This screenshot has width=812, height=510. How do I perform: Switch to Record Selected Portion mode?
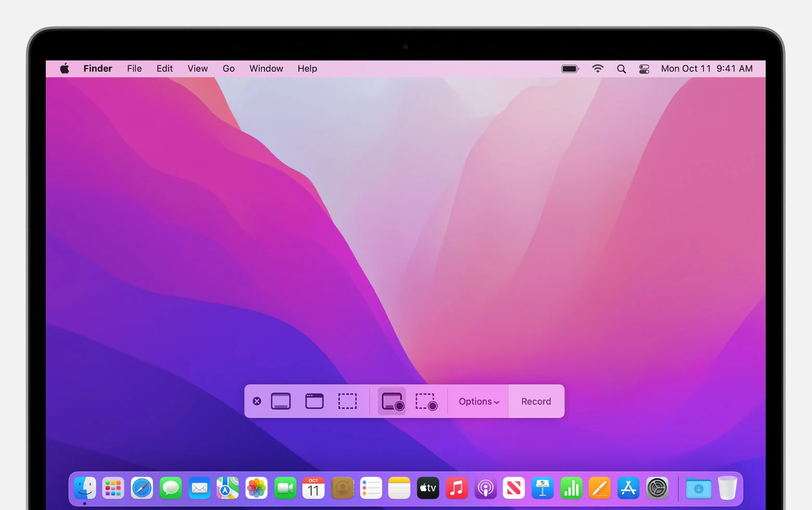point(426,401)
